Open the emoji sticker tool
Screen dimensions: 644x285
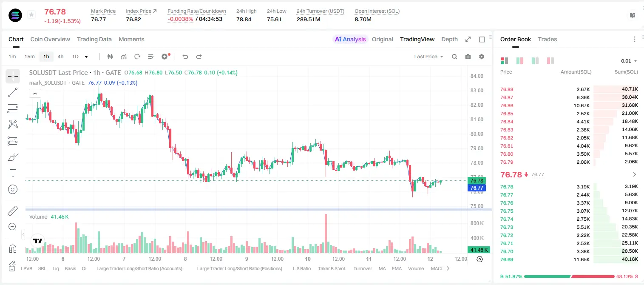pyautogui.click(x=13, y=189)
